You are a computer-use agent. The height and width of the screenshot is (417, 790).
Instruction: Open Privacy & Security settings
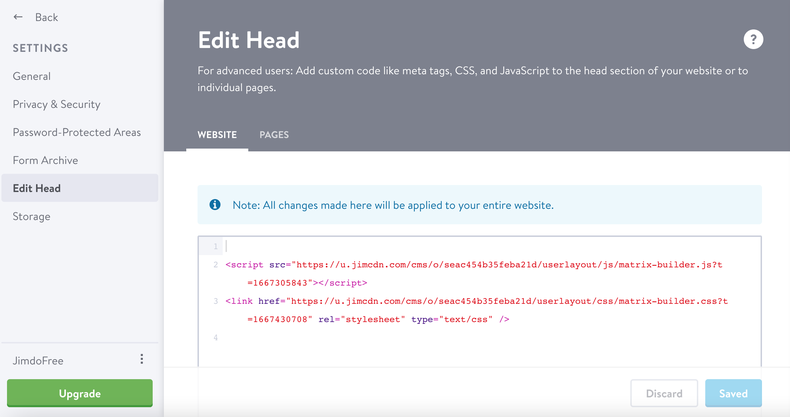pyautogui.click(x=56, y=104)
